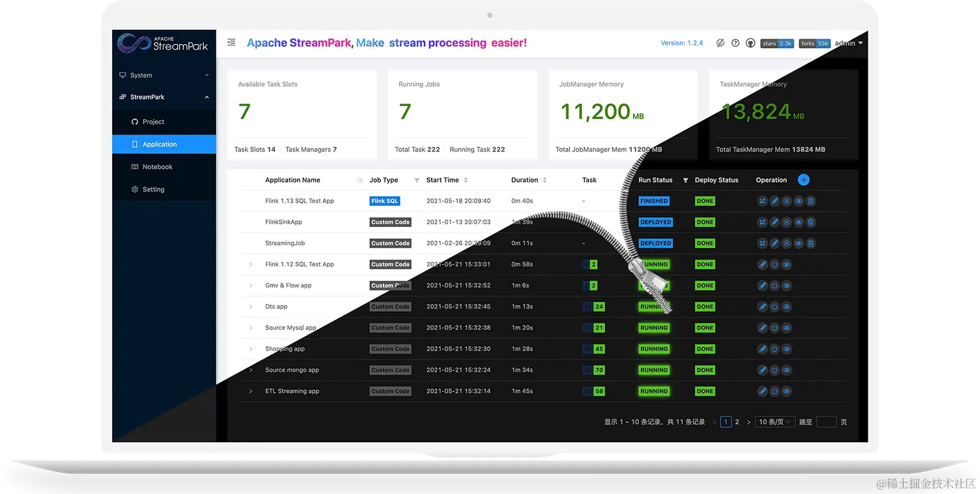Open the GitHub stars 2.3k badge
Screen dimensions: 980x494
777,44
